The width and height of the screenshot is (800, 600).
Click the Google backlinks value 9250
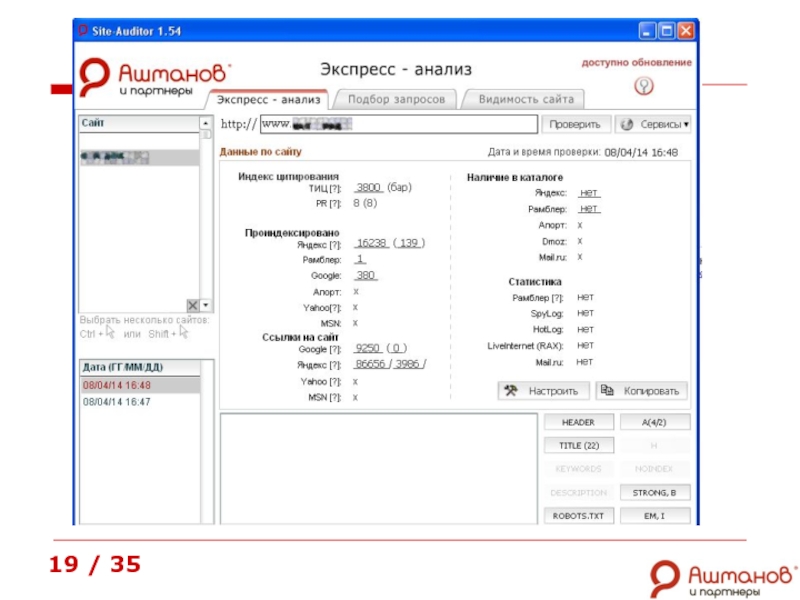(x=368, y=348)
